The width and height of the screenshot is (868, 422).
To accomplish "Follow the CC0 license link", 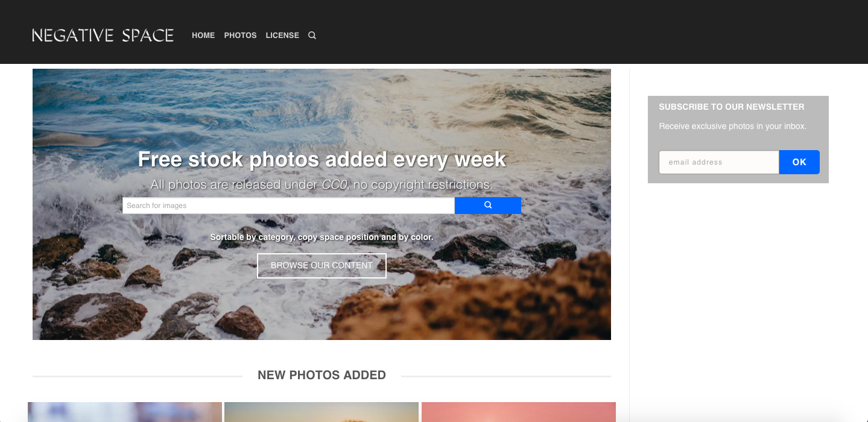I will coord(334,184).
